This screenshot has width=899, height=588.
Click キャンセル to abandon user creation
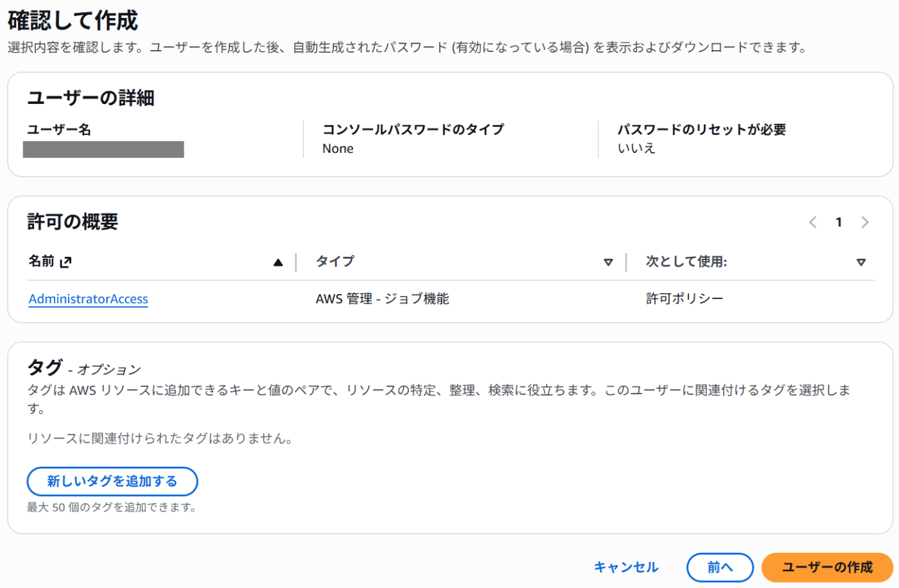[x=625, y=567]
